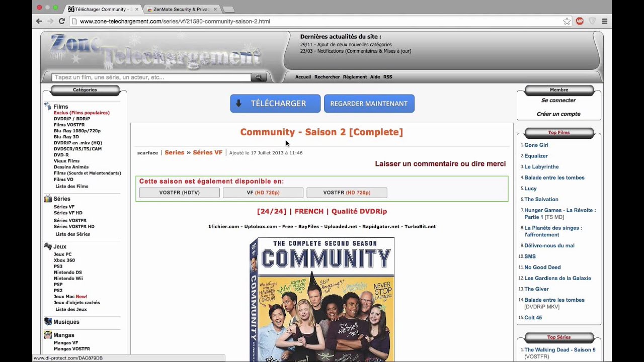Image resolution: width=644 pixels, height=362 pixels.
Task: Open the Chrome hamburger menu
Action: [605, 21]
